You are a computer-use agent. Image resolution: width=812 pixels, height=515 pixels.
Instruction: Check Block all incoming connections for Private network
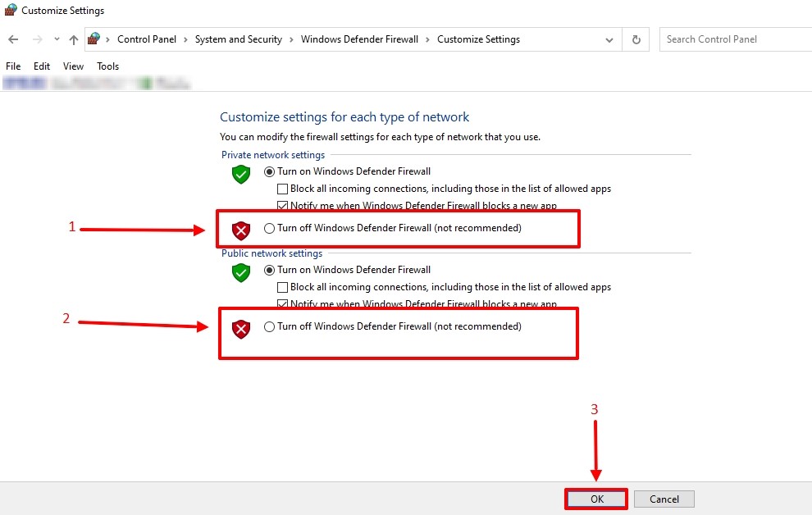(x=282, y=189)
